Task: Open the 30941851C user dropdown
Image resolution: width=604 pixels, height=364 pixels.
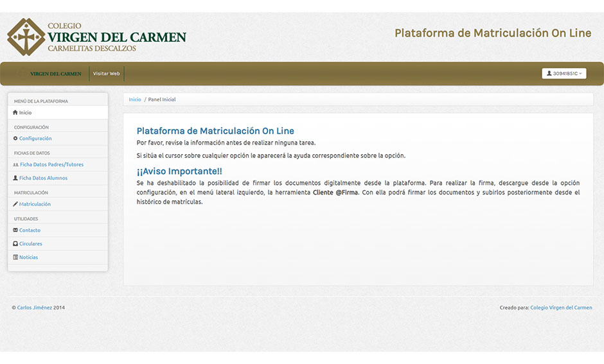Action: (x=564, y=74)
